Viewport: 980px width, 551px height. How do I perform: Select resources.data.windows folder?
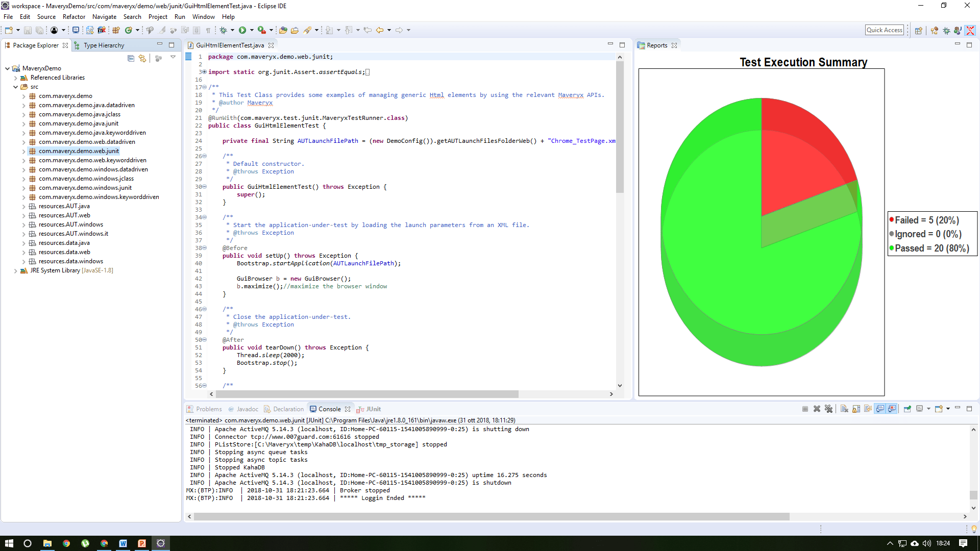pos(71,261)
